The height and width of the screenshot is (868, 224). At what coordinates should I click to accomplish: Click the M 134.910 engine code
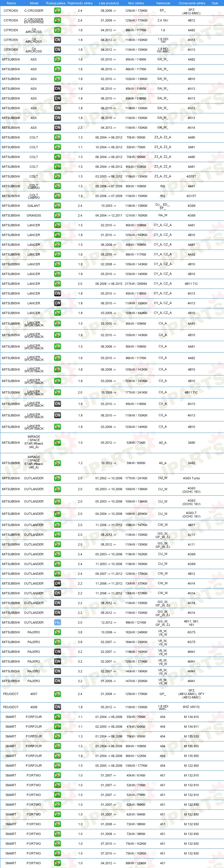(191, 717)
